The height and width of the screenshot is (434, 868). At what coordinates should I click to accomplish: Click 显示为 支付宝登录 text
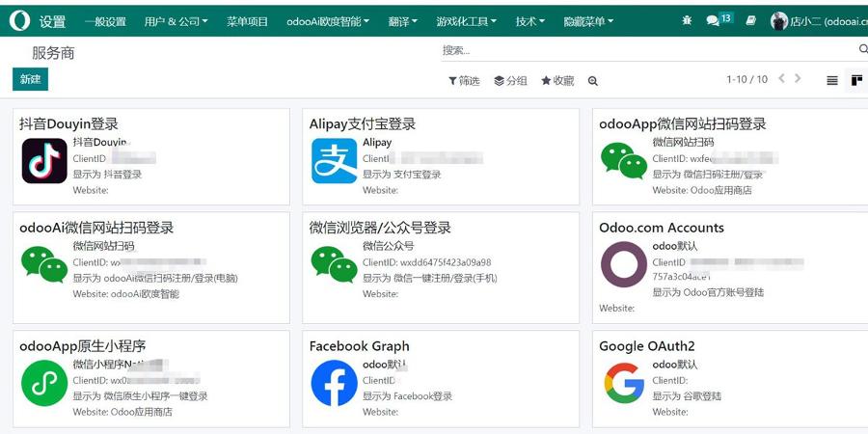pos(401,175)
